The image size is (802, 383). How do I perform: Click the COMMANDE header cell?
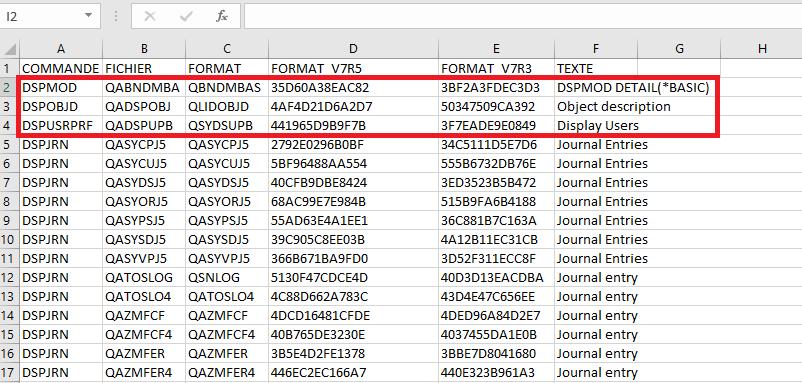[61, 68]
